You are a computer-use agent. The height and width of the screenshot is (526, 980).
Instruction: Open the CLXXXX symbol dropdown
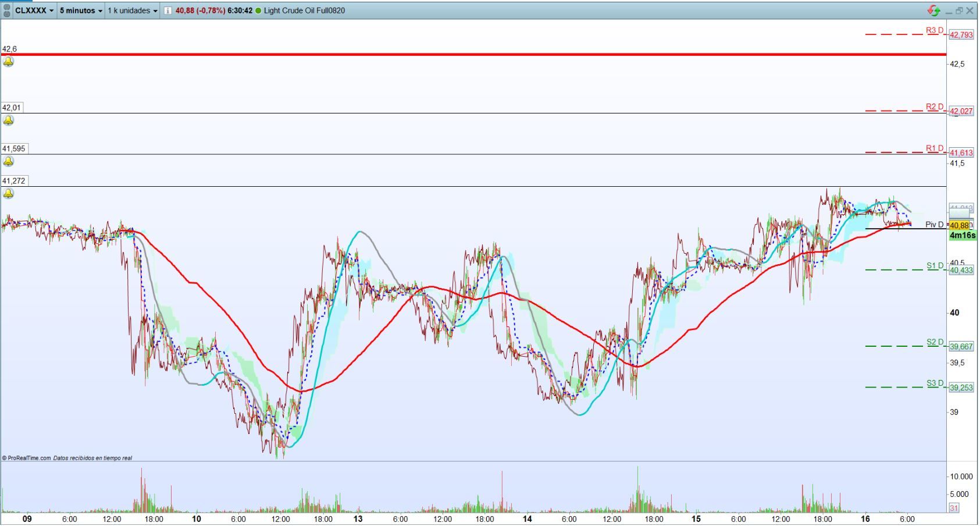(x=34, y=10)
